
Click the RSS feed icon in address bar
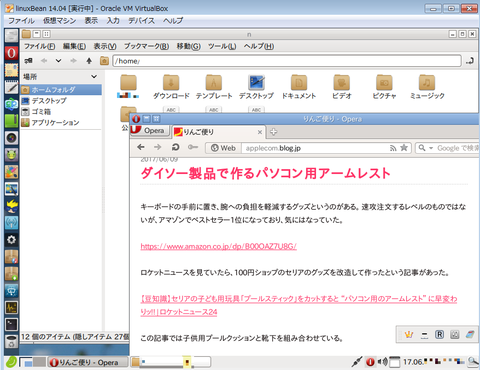click(393, 148)
